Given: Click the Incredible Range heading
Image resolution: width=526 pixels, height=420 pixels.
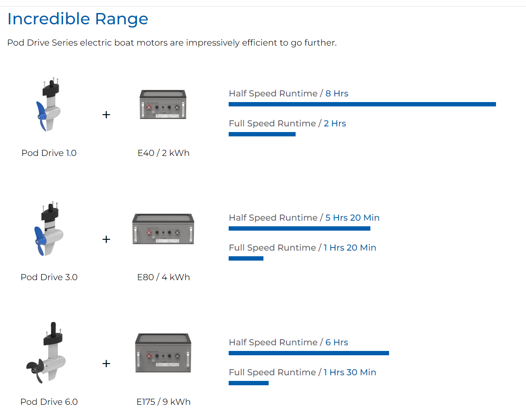Looking at the screenshot, I should pos(78,19).
